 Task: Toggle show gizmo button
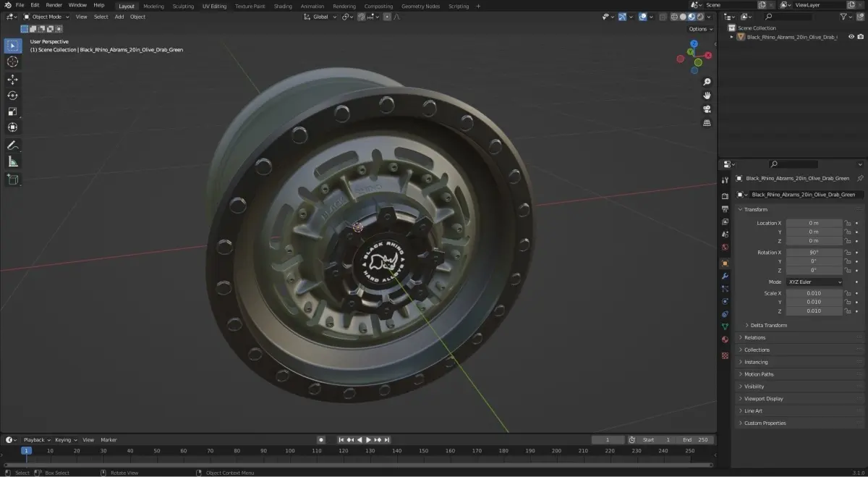click(x=622, y=17)
